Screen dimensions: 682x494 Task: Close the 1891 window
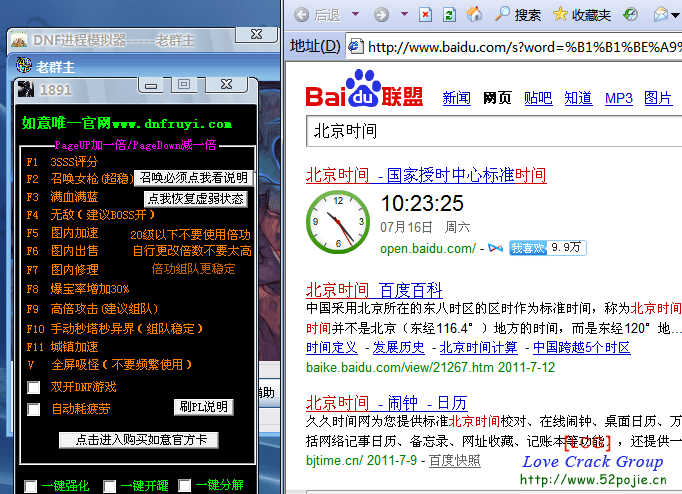tap(226, 84)
